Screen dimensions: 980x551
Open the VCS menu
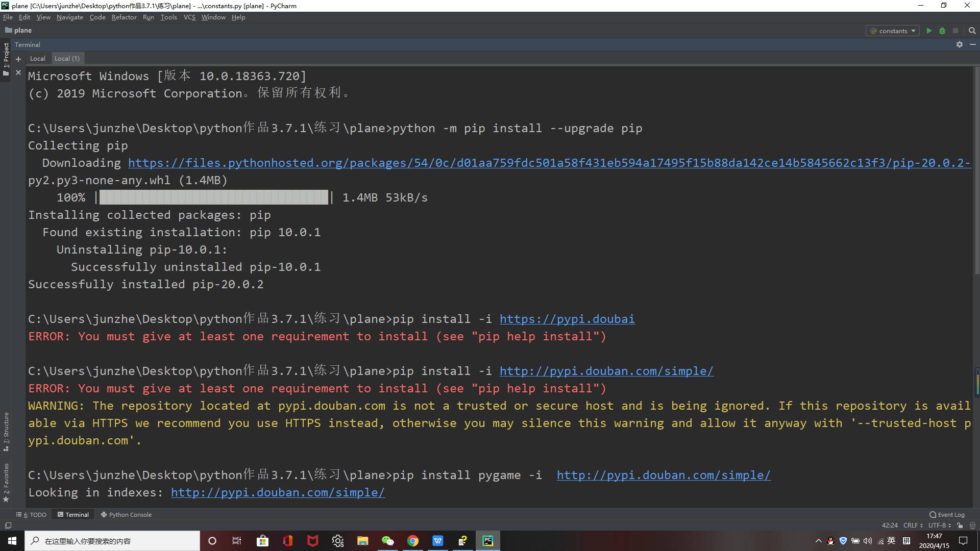pyautogui.click(x=189, y=17)
